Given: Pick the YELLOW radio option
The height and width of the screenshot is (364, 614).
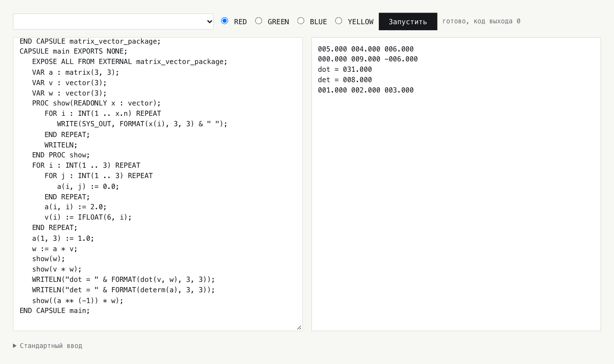Looking at the screenshot, I should 339,21.
